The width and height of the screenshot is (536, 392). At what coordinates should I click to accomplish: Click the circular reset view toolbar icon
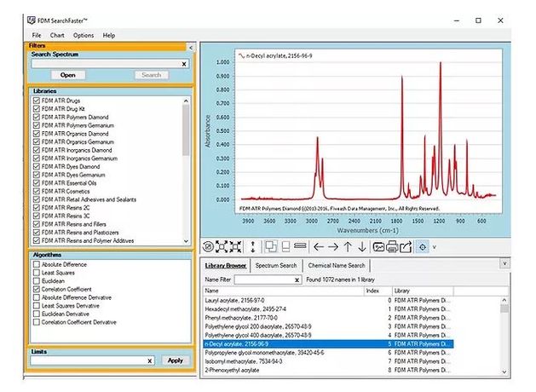pyautogui.click(x=208, y=247)
